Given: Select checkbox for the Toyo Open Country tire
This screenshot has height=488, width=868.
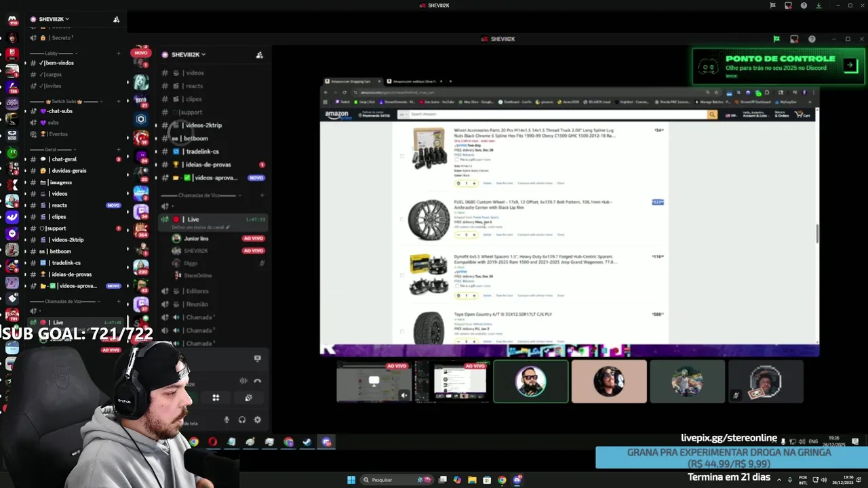Looking at the screenshot, I should (401, 331).
